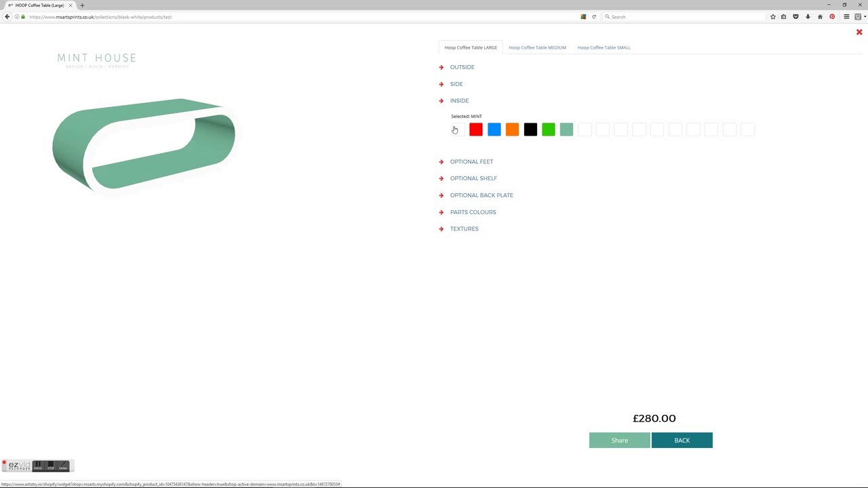This screenshot has height=488, width=868.
Task: Expand the SIDE section
Action: [456, 84]
